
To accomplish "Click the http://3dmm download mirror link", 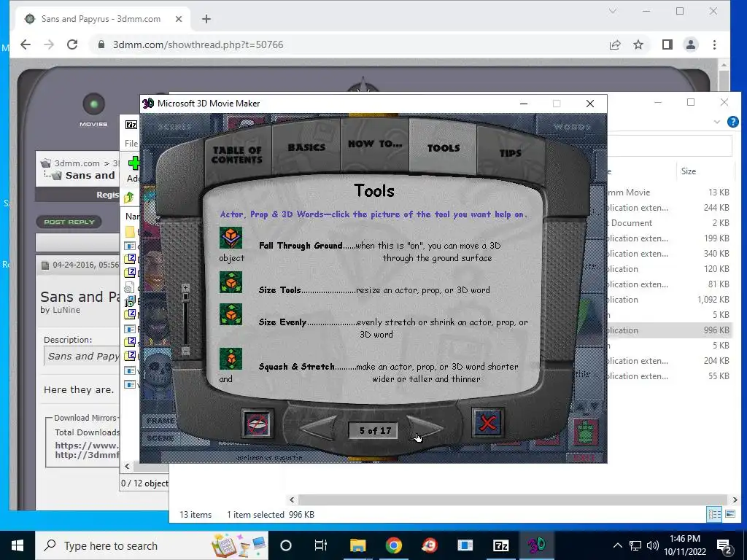I will tap(87, 455).
